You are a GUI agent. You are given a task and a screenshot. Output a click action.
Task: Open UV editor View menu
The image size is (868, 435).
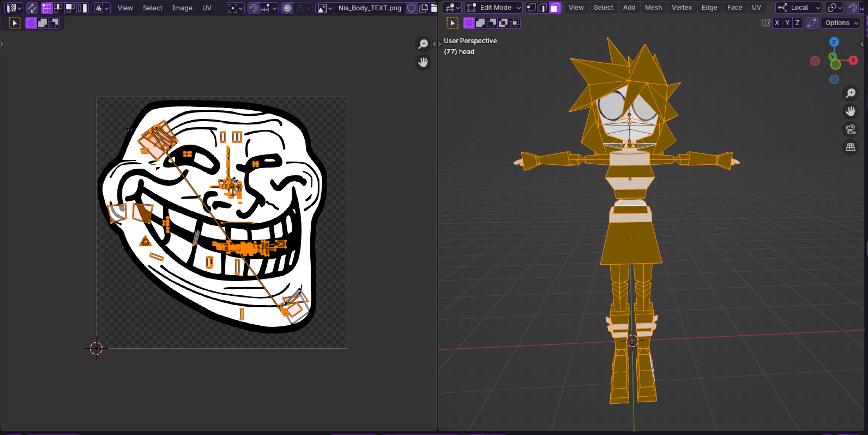[125, 8]
